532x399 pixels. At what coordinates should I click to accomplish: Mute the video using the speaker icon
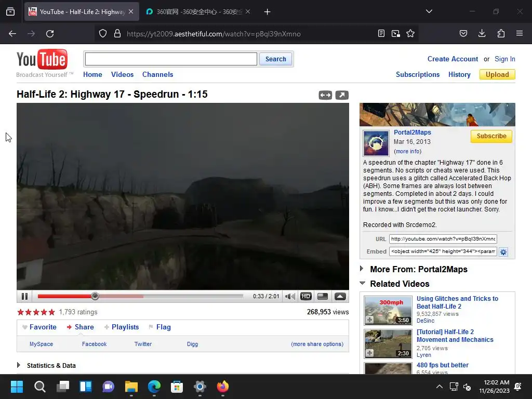pos(290,296)
